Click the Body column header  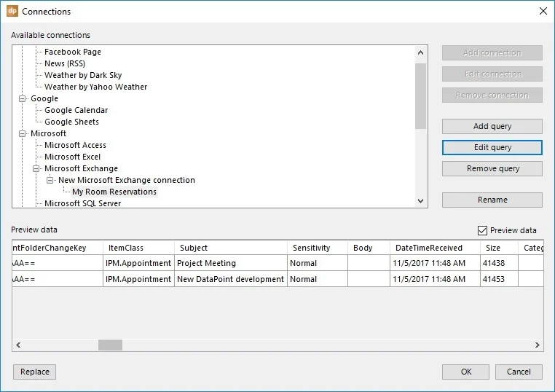[x=369, y=248]
